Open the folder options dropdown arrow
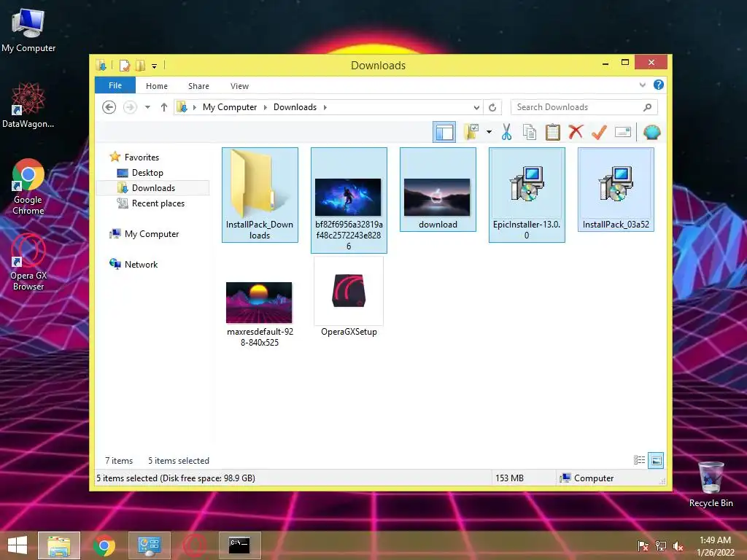Viewport: 747px width, 560px height. coord(489,132)
